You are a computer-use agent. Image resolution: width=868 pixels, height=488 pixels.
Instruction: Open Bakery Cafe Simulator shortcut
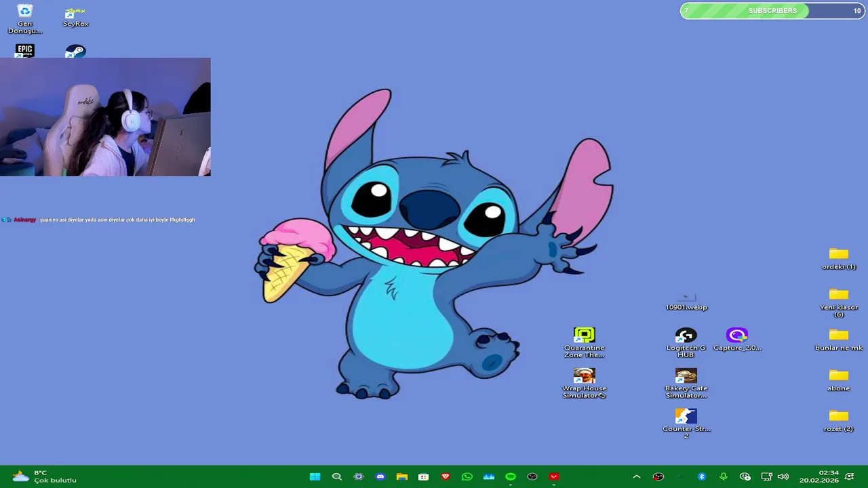click(x=686, y=384)
